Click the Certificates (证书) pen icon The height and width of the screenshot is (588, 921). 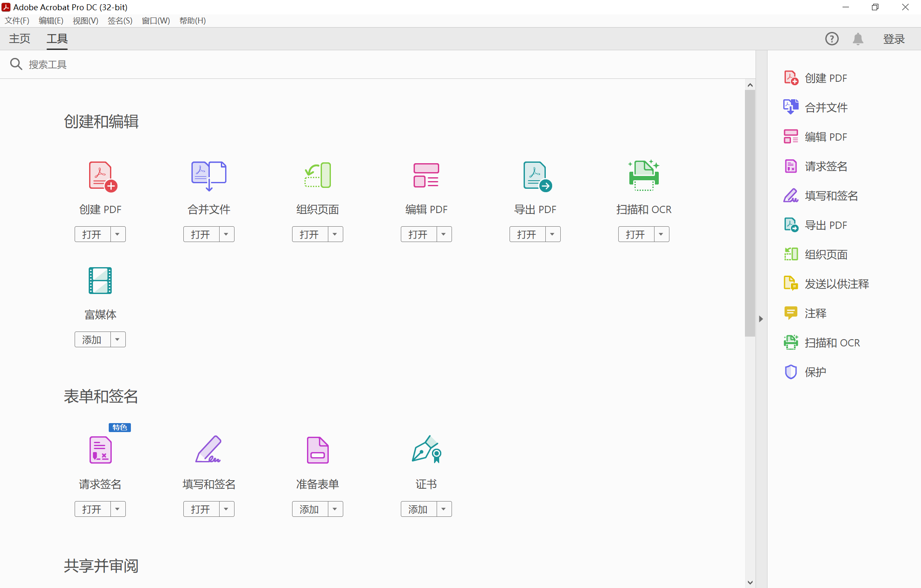click(x=426, y=449)
